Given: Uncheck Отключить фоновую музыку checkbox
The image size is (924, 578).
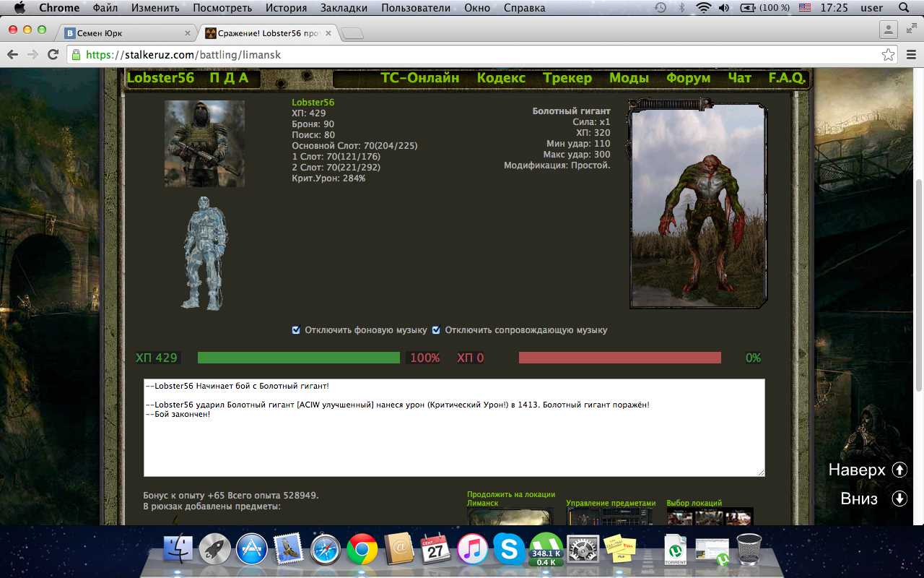Looking at the screenshot, I should pos(296,330).
